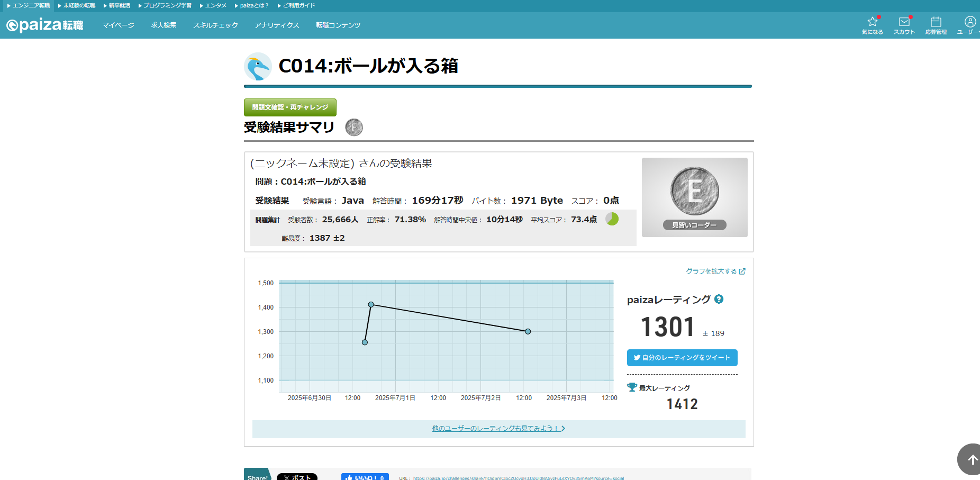Click the peak rating point on the graph
The height and width of the screenshot is (480, 980).
(371, 304)
